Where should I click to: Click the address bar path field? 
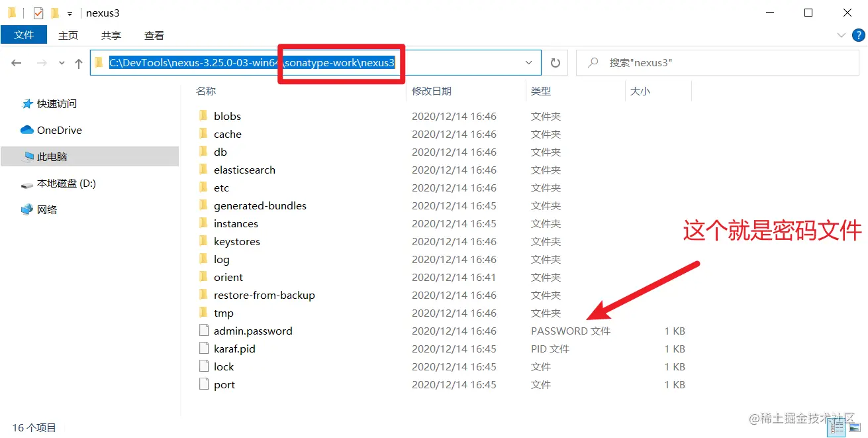pyautogui.click(x=315, y=63)
